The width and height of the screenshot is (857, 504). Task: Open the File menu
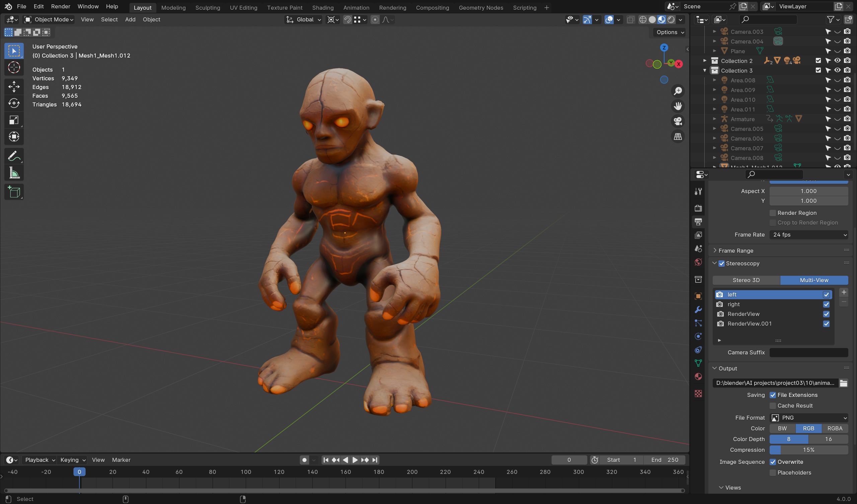click(21, 6)
